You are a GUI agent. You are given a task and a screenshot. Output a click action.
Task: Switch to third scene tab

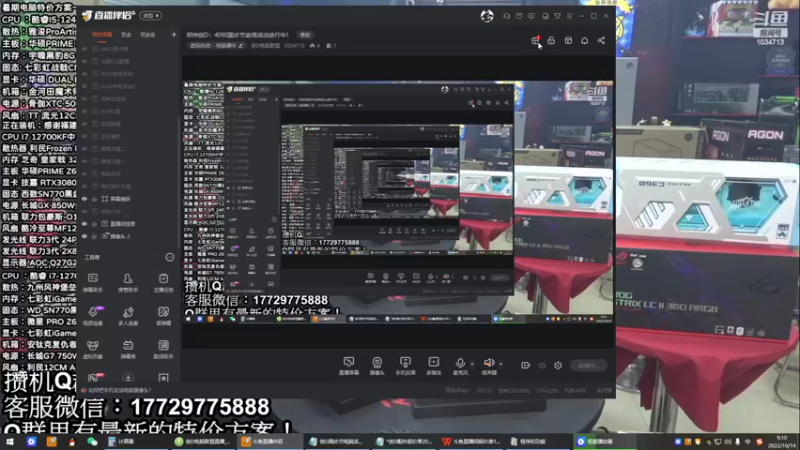pyautogui.click(x=147, y=35)
